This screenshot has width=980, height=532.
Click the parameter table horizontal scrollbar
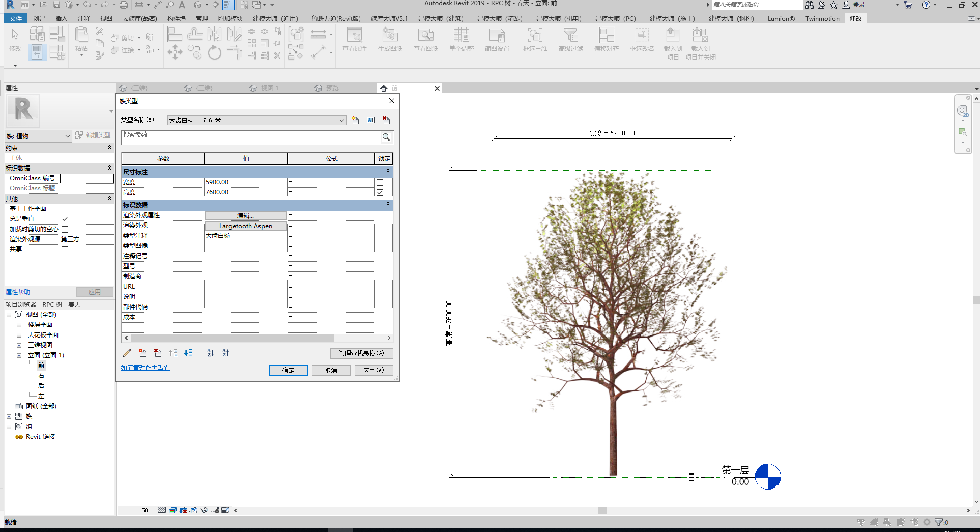point(232,338)
